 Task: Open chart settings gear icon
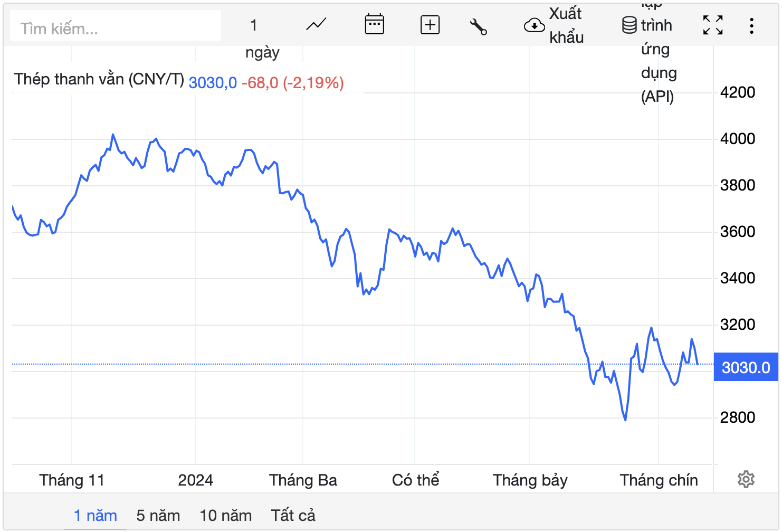[746, 479]
